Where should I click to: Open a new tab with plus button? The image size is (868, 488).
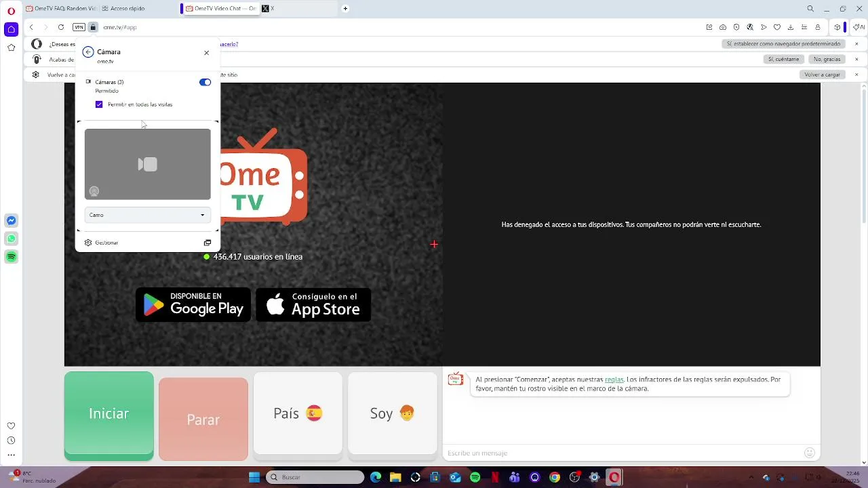345,9
